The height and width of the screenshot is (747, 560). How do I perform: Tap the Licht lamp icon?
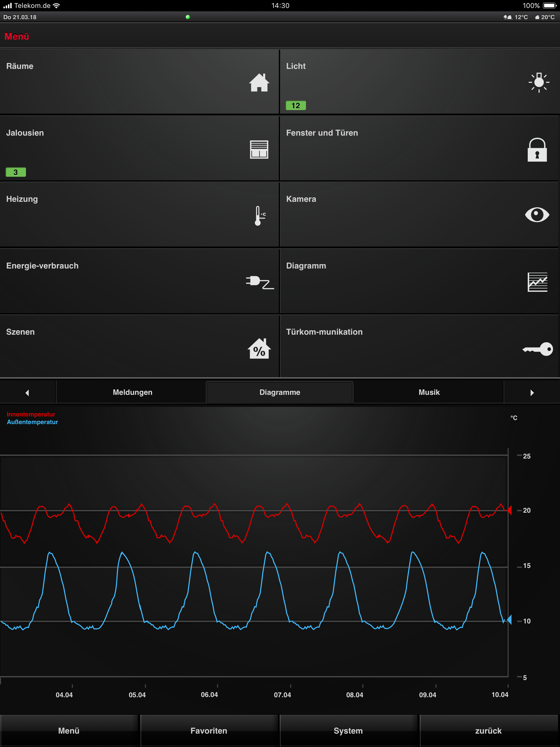click(538, 82)
